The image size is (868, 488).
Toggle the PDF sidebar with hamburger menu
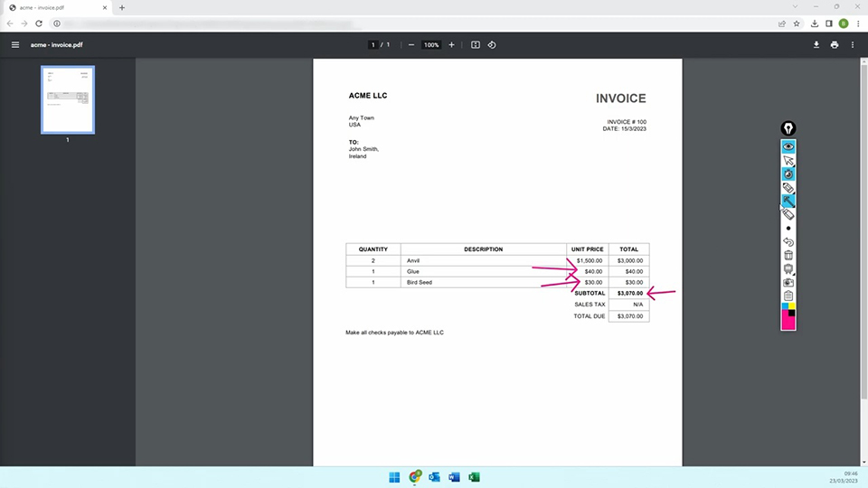click(15, 45)
